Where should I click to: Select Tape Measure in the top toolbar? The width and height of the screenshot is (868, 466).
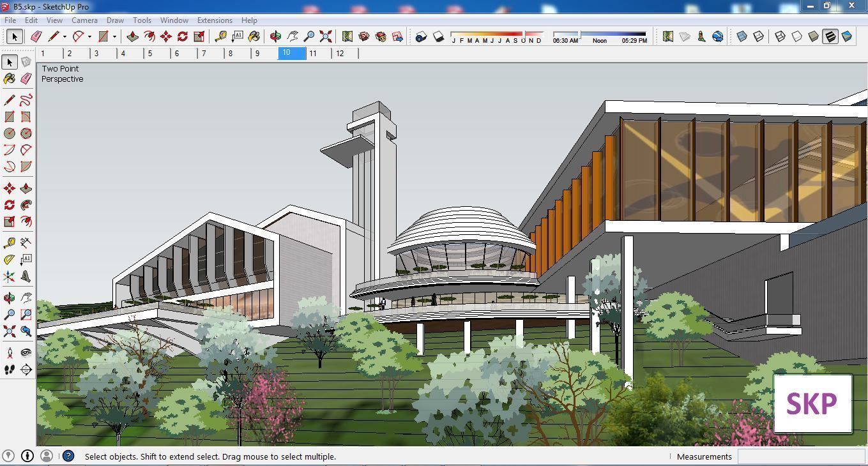coord(221,36)
